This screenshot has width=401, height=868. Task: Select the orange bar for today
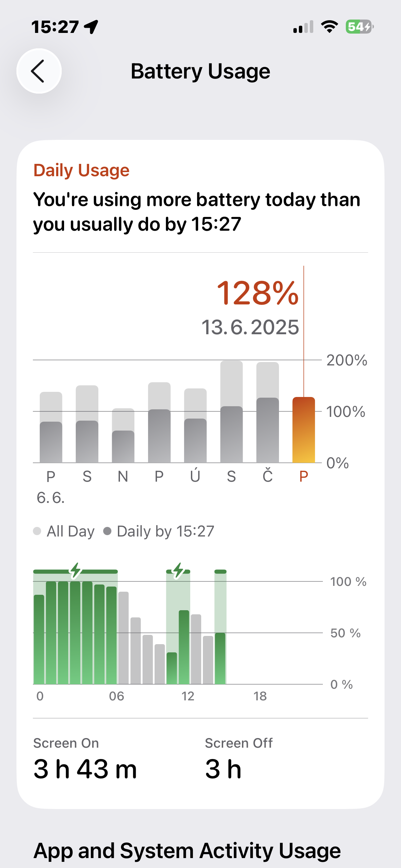303,430
